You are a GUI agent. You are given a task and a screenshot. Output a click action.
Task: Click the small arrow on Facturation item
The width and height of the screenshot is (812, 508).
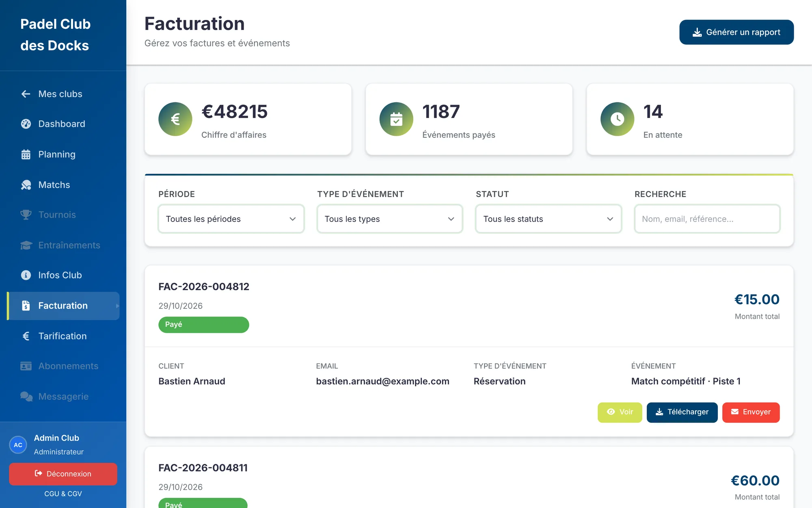[x=117, y=306]
